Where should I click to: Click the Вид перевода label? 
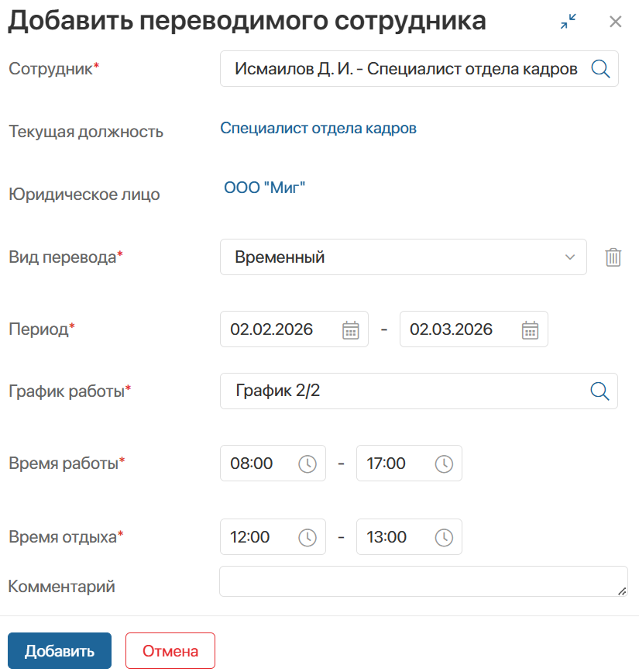66,257
